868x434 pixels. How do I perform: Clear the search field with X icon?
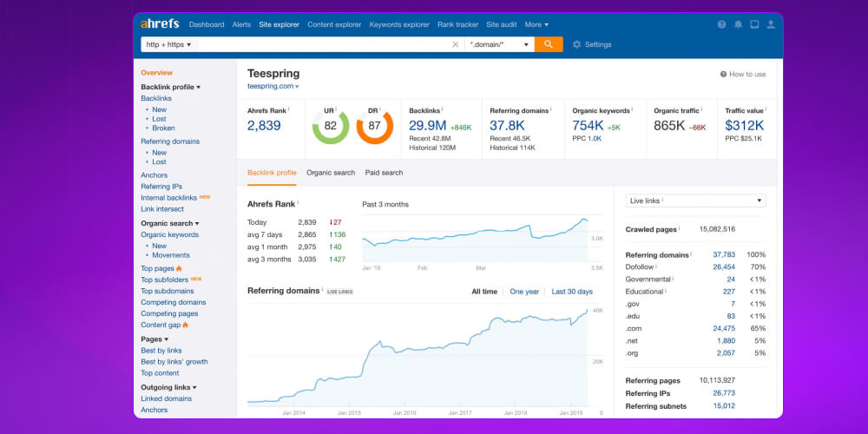coord(455,44)
